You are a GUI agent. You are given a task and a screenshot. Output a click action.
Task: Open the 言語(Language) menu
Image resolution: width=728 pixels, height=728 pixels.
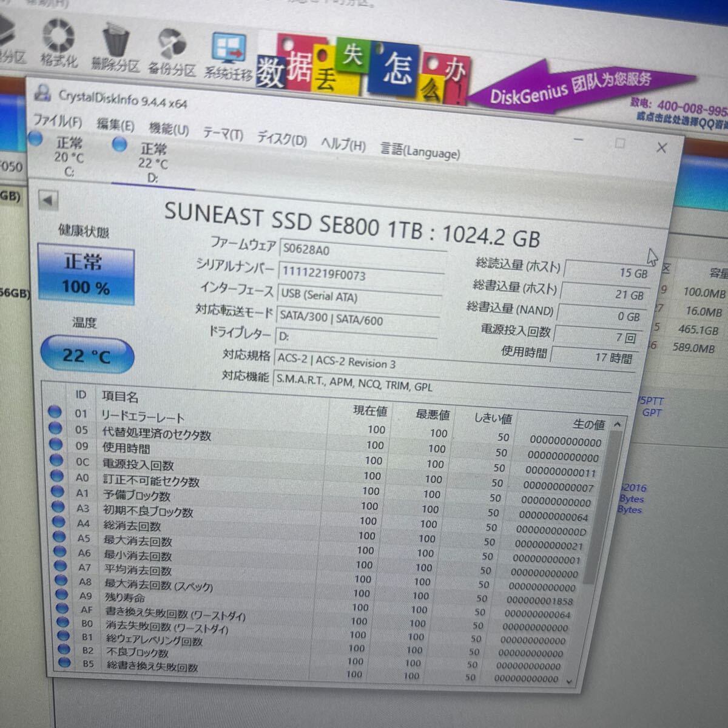tap(420, 150)
